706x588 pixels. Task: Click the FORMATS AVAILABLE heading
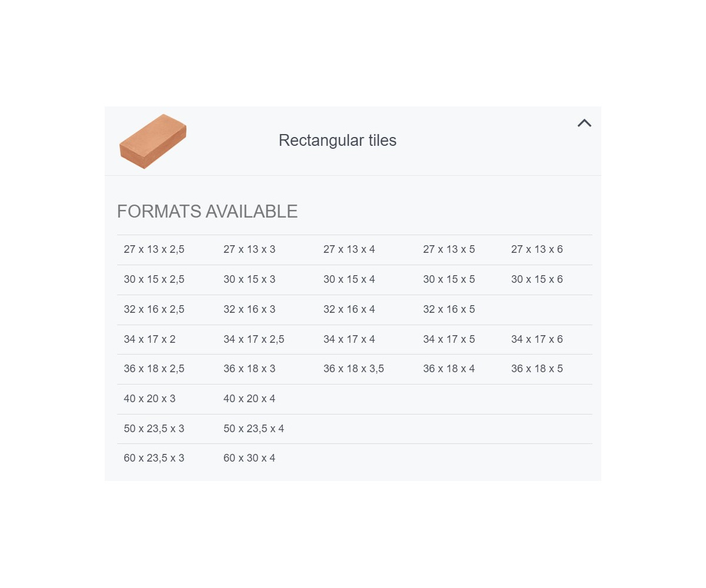[x=207, y=212]
